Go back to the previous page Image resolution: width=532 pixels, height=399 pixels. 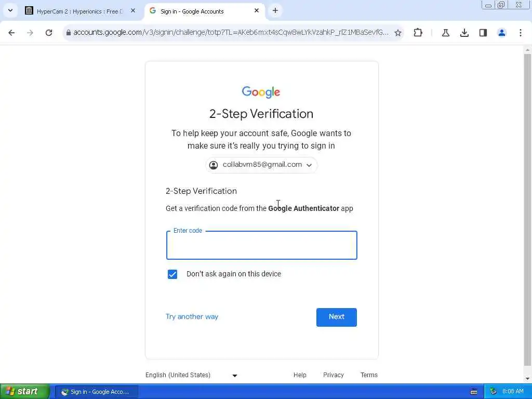pos(11,33)
